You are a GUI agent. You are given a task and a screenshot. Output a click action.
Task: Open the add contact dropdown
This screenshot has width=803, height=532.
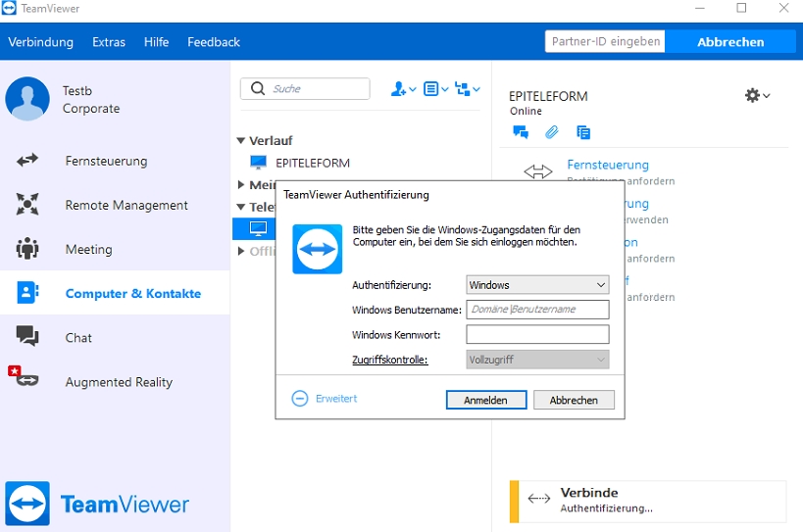pyautogui.click(x=403, y=89)
